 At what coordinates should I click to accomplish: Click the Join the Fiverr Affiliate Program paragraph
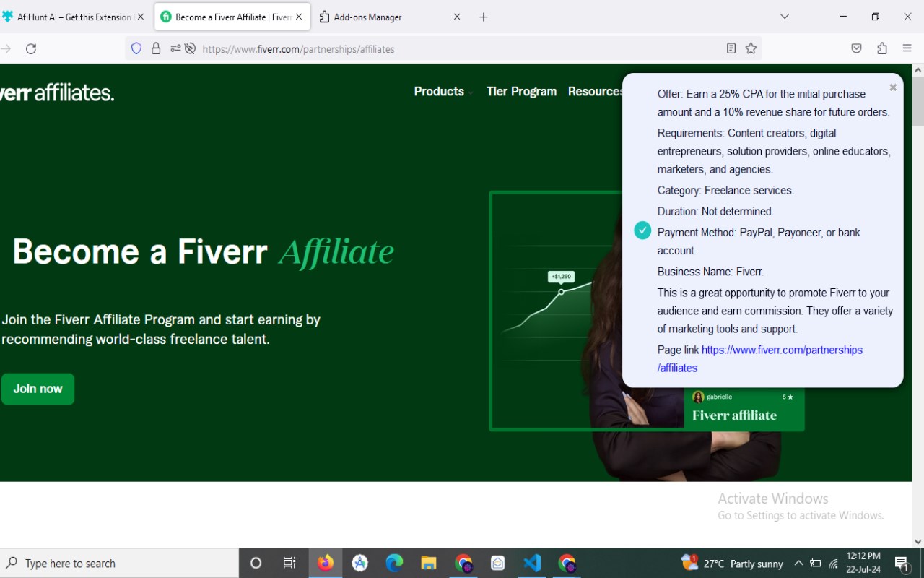coord(161,329)
